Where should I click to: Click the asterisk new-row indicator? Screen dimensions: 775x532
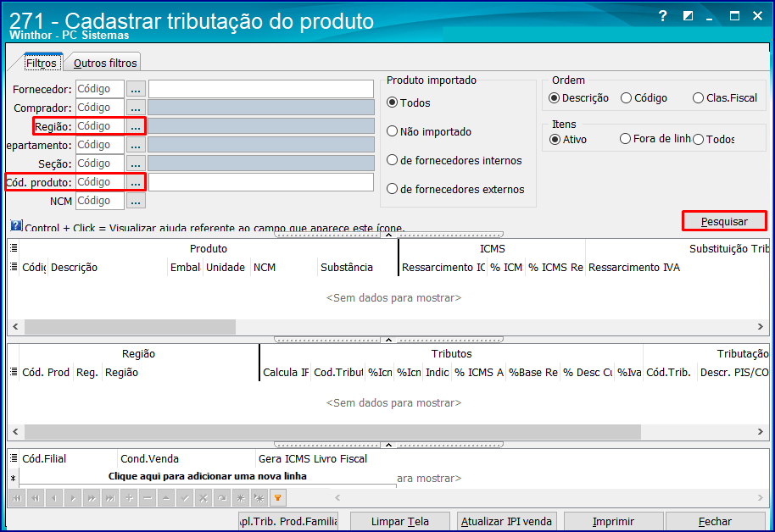(x=14, y=478)
